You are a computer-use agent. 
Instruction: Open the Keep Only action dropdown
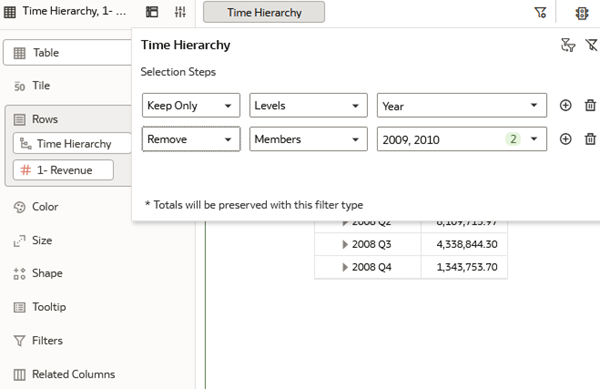[x=191, y=105]
